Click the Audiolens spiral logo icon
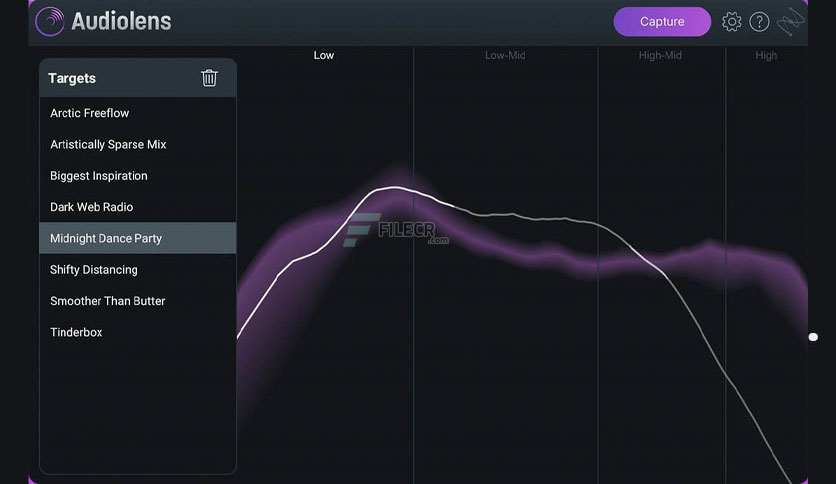836x484 pixels. pos(50,21)
